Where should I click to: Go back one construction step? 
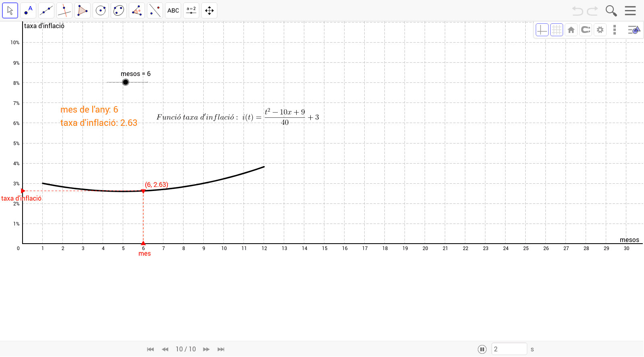tap(165, 349)
